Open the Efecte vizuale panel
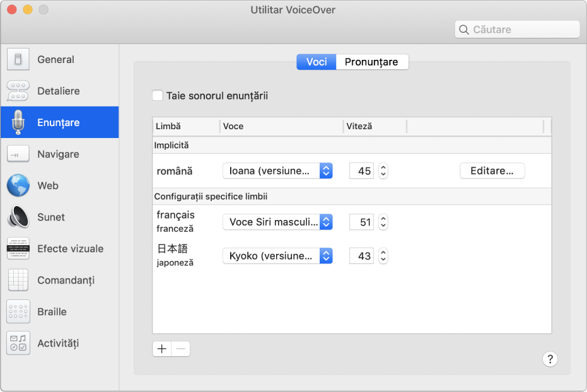This screenshot has width=587, height=392. click(69, 248)
